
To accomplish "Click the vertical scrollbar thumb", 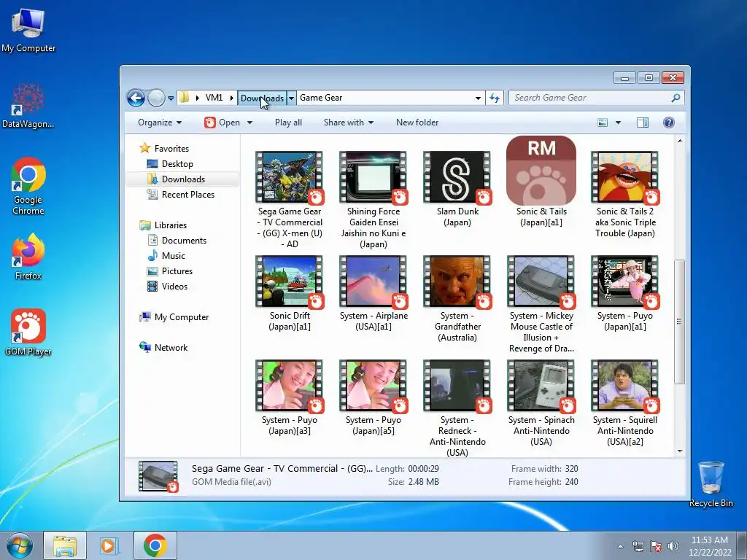I will (680, 322).
